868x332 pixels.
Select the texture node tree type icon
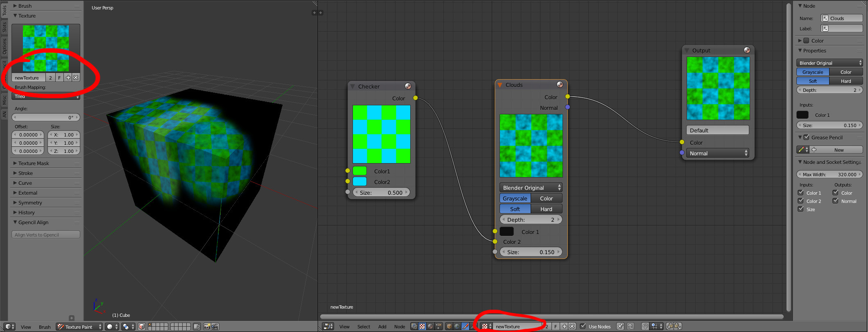[x=422, y=326]
